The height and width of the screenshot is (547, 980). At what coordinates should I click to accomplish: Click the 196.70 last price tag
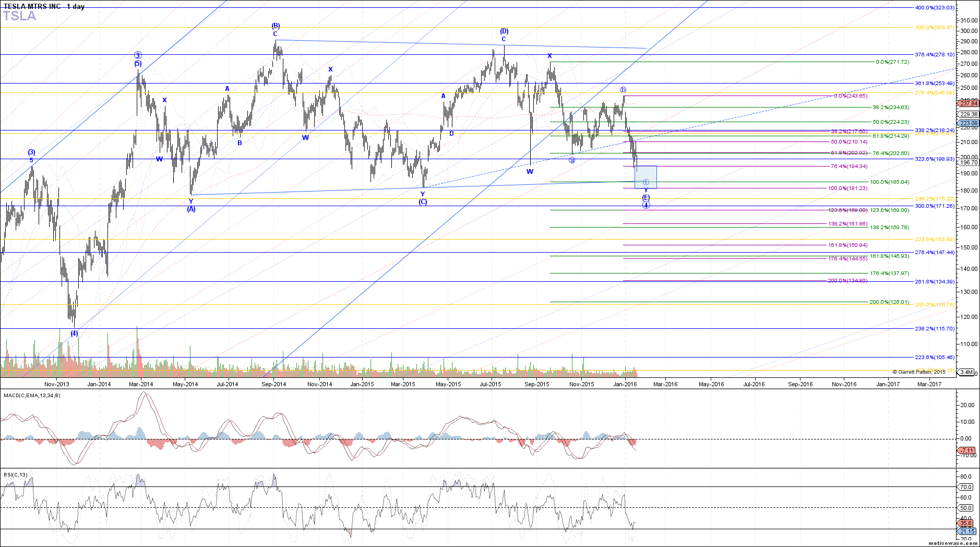pyautogui.click(x=968, y=162)
